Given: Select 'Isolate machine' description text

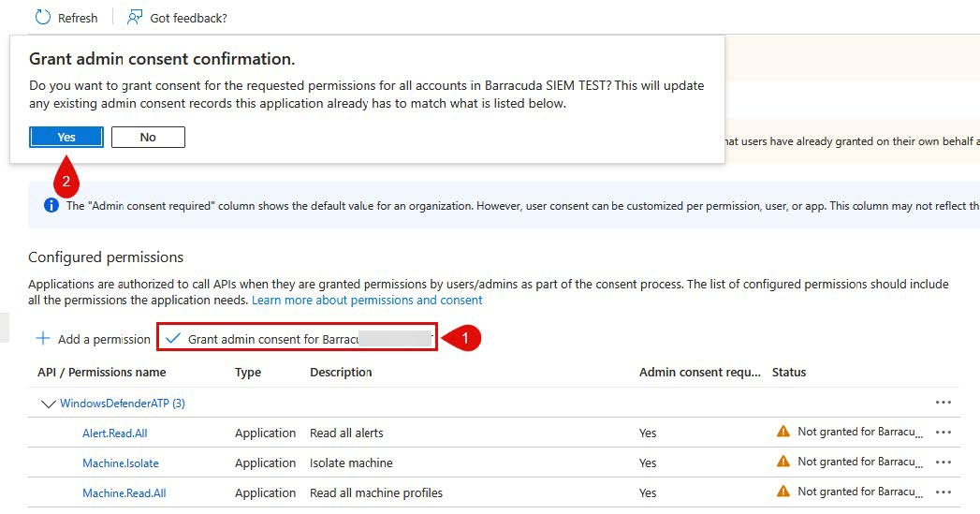Looking at the screenshot, I should point(351,463).
